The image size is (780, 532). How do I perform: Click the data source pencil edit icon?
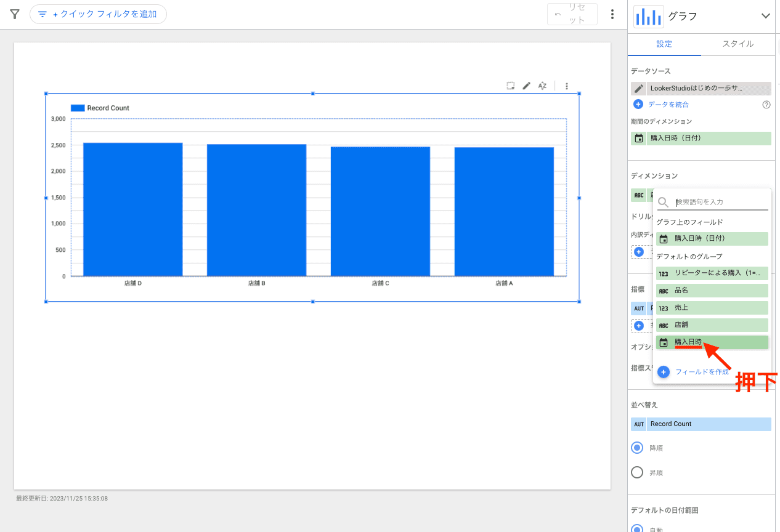639,89
